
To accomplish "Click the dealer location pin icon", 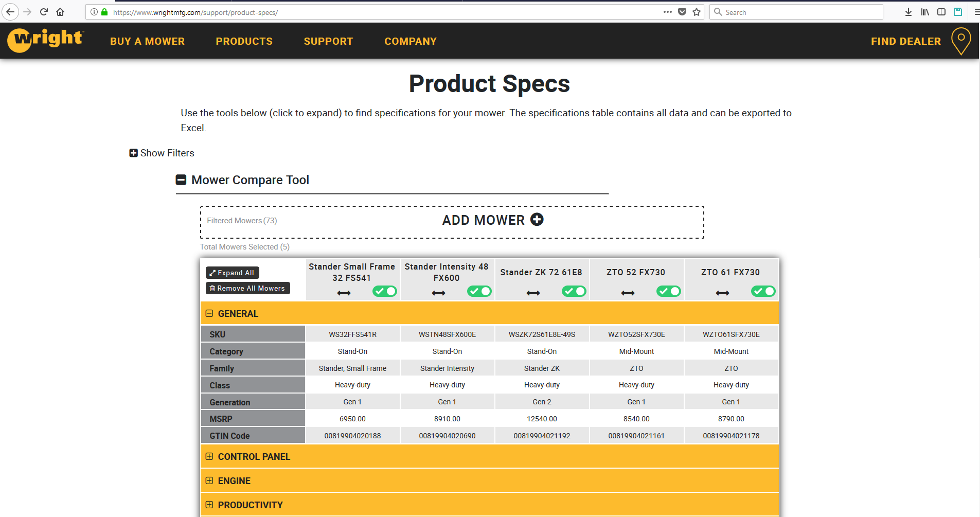I will tap(961, 41).
